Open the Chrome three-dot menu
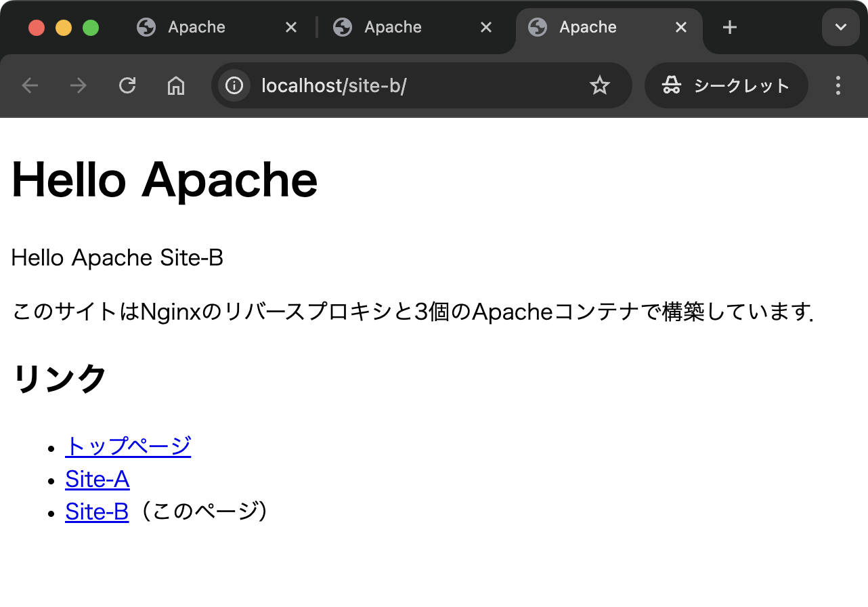Screen dimensions: 868x607 (838, 85)
